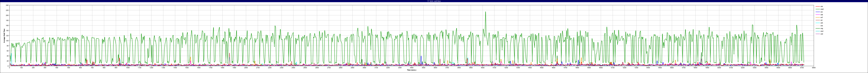Click the '6000' x-axis tick label

pos(719,68)
